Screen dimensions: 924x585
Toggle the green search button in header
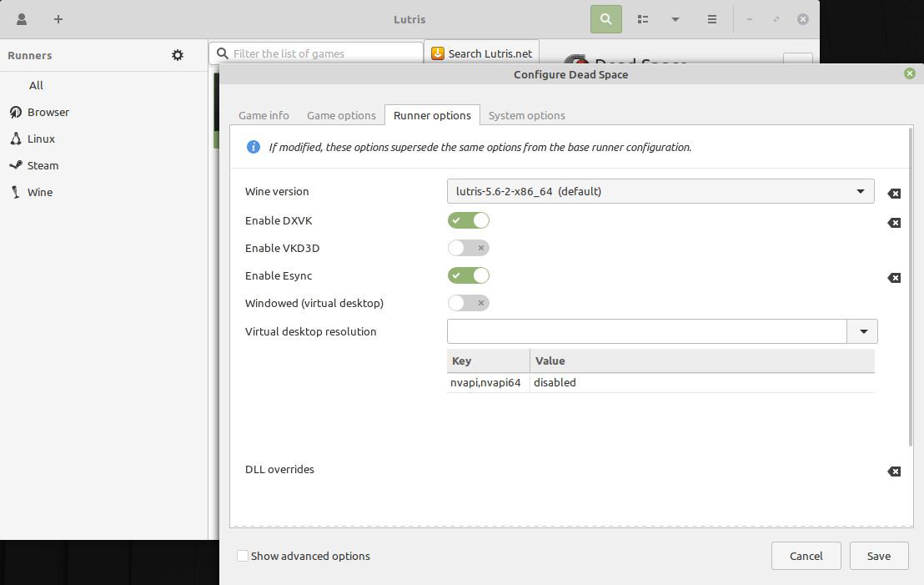[606, 19]
